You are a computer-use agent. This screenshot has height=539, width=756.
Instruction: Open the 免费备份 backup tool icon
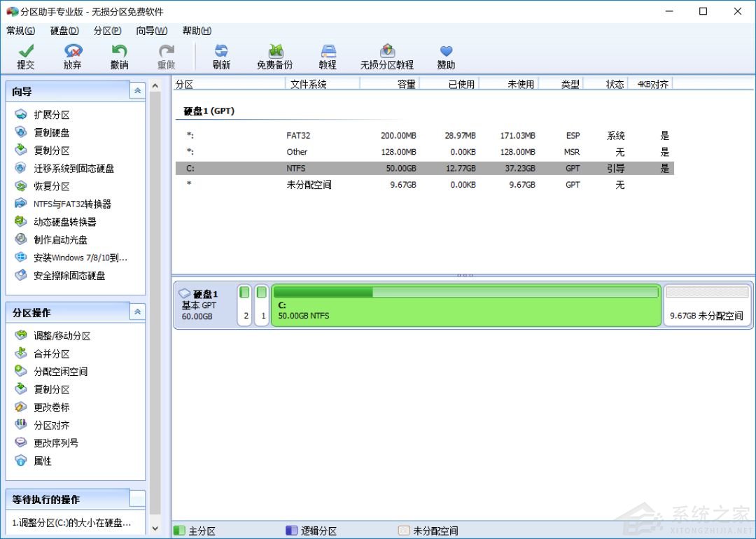point(275,51)
